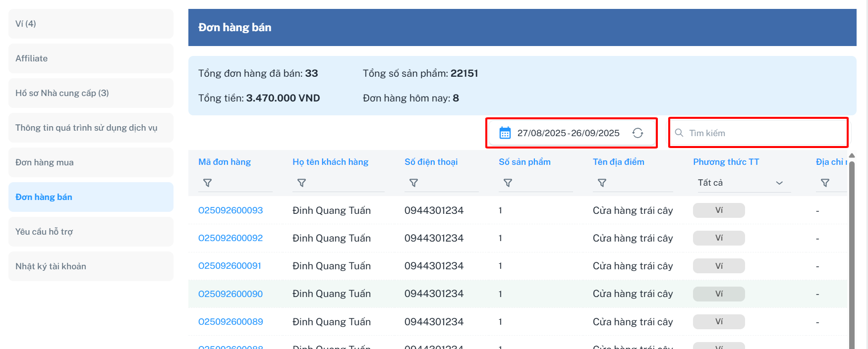Viewport: 868px width, 349px height.
Task: Open filter icon under Số điện thoại
Action: 413,183
